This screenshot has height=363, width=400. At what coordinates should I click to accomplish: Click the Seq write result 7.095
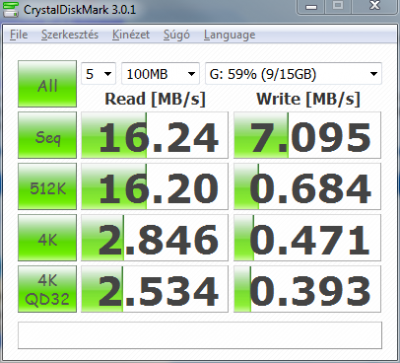coord(307,135)
